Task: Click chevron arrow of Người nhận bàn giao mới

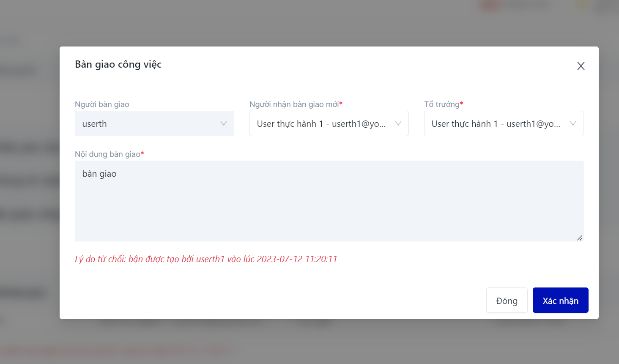Action: click(398, 123)
